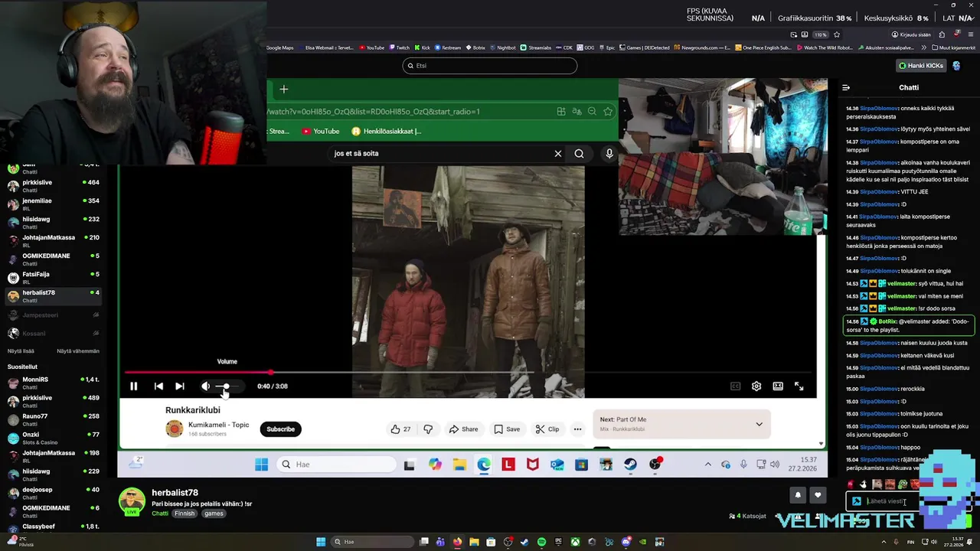Open translate icon in streamed address bar

click(x=577, y=112)
